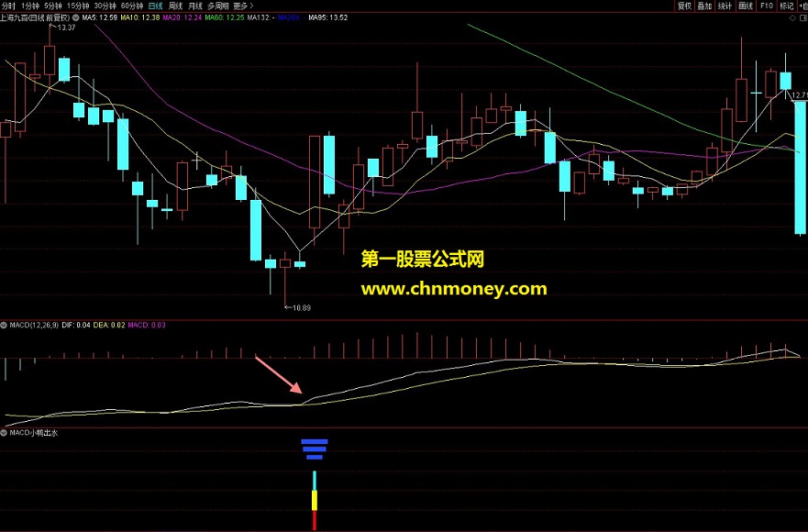
Task: Expand the 更多 more timeframes menu
Action: click(243, 6)
